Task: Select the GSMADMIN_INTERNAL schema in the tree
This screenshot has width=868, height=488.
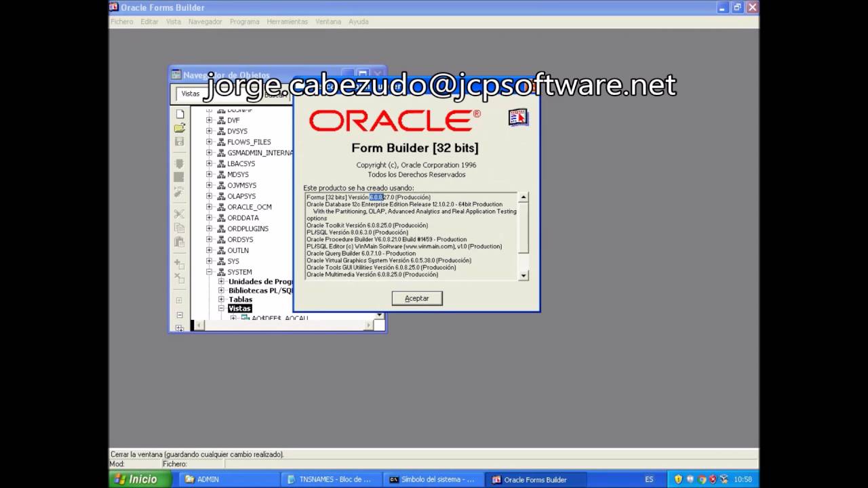Action: [260, 152]
